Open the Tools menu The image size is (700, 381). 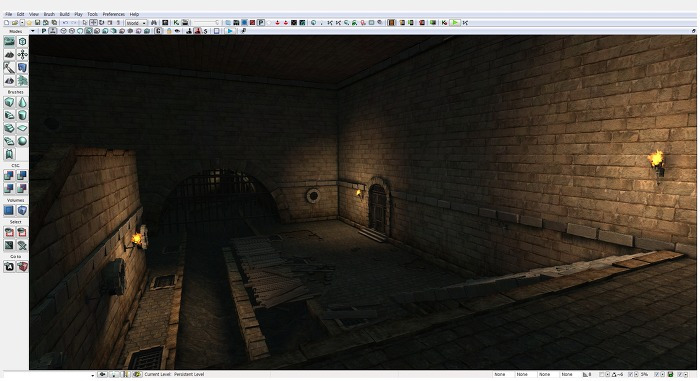coord(92,14)
